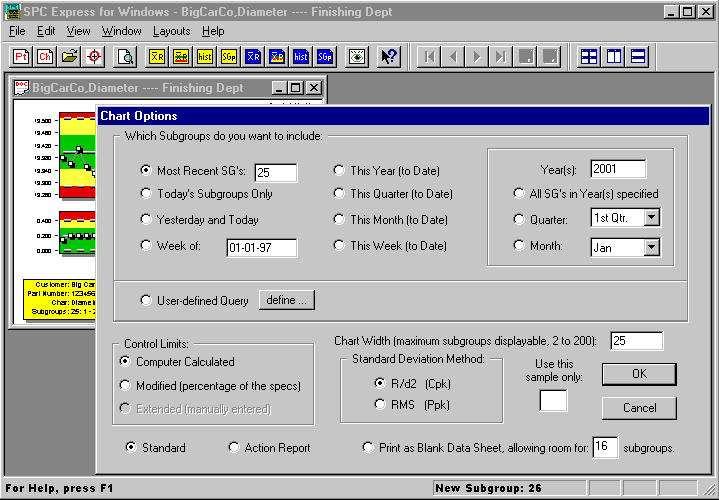Choose 'This Month (to Date)' option
Viewport: 719px width, 500px height.
coord(340,220)
